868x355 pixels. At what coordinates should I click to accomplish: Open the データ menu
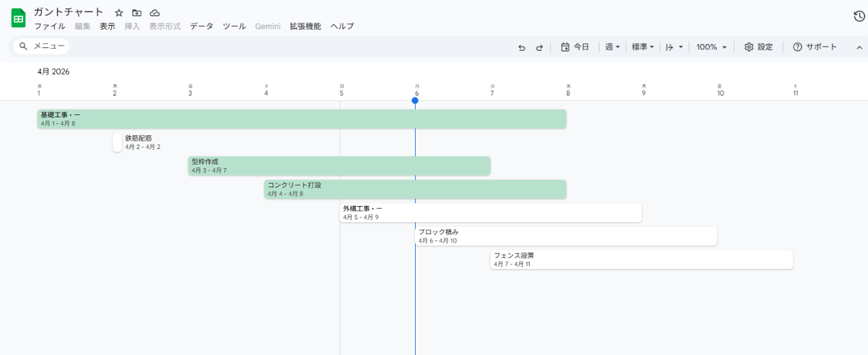(x=201, y=26)
